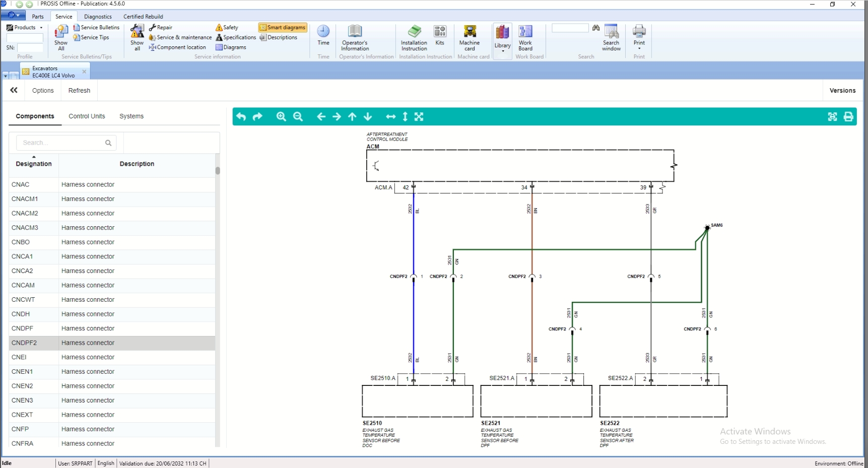Open the Versions button
This screenshot has height=468, width=868.
842,91
